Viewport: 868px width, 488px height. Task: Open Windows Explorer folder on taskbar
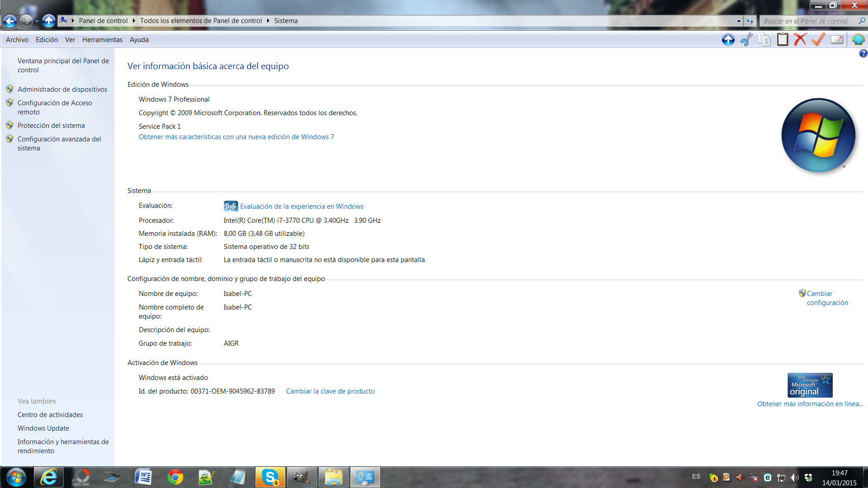334,477
